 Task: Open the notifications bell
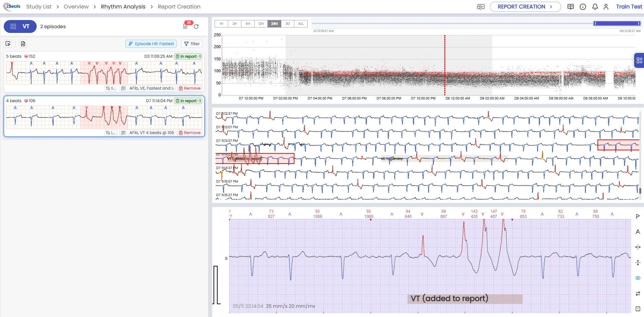click(595, 7)
